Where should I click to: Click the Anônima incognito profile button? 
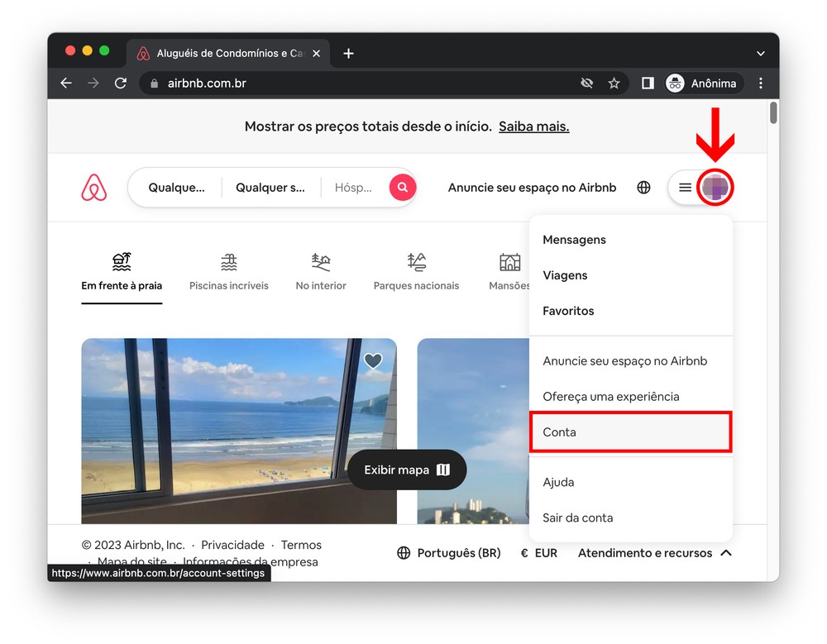pos(704,83)
